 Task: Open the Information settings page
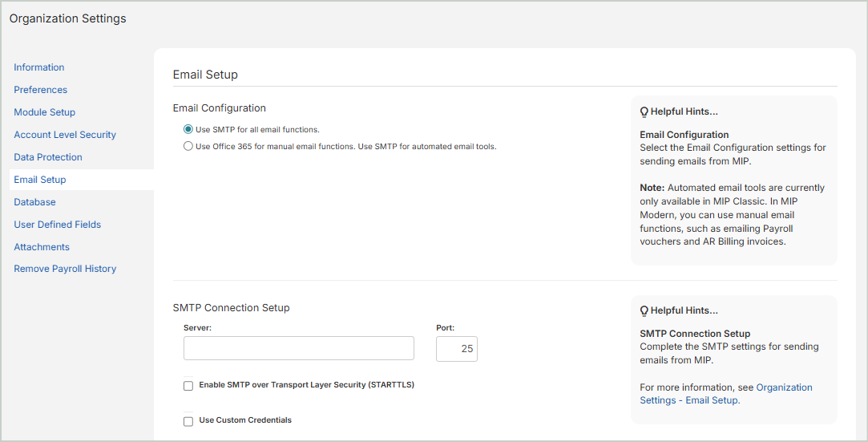(x=39, y=67)
